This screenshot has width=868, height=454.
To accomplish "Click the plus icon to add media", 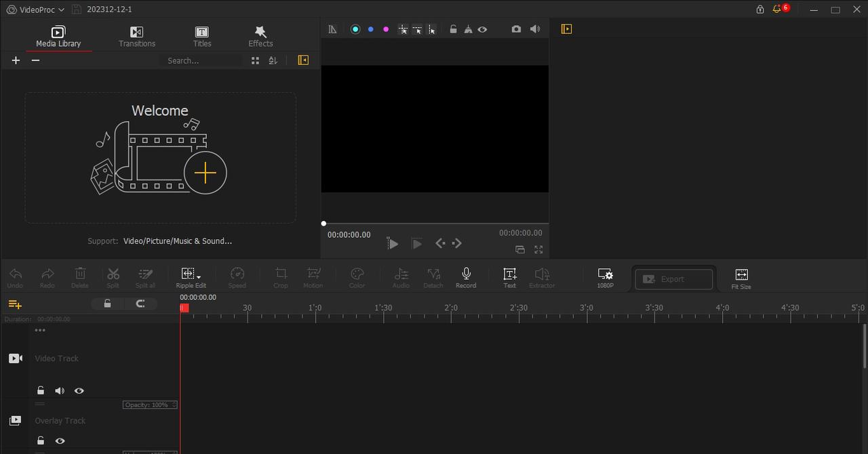I will pyautogui.click(x=16, y=60).
